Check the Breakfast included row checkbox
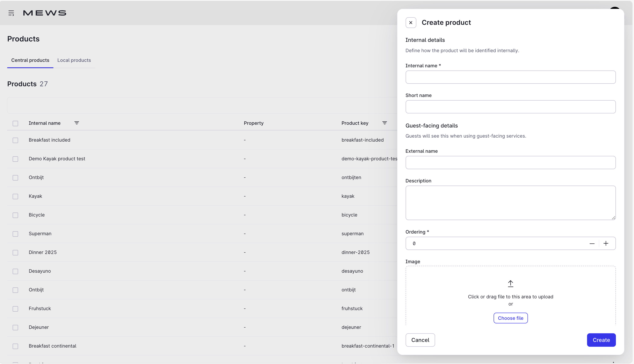This screenshot has height=364, width=634. 15,140
